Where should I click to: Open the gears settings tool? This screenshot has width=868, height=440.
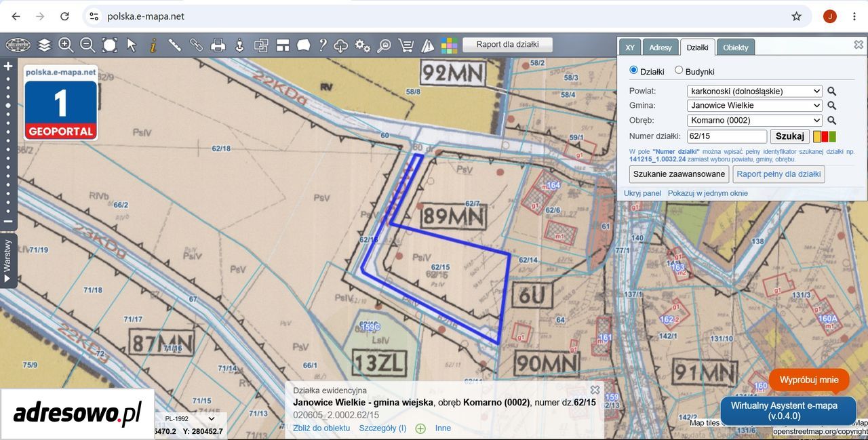click(363, 45)
